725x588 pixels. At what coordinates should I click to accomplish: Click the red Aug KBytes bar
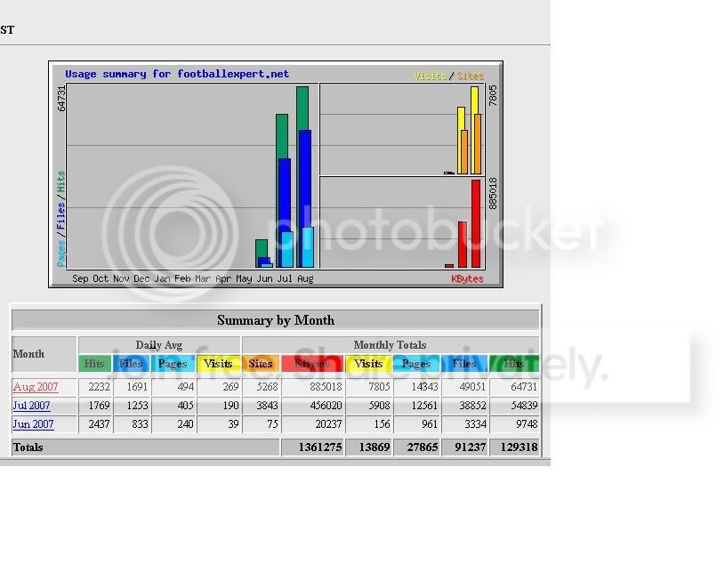[x=476, y=224]
